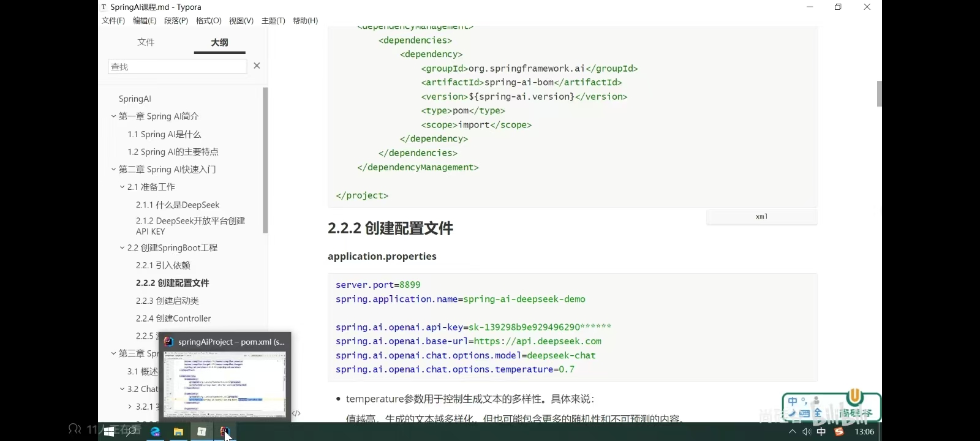Screen dimensions: 980x441
Task: Open the IME user avatar icon
Action: [816, 401]
